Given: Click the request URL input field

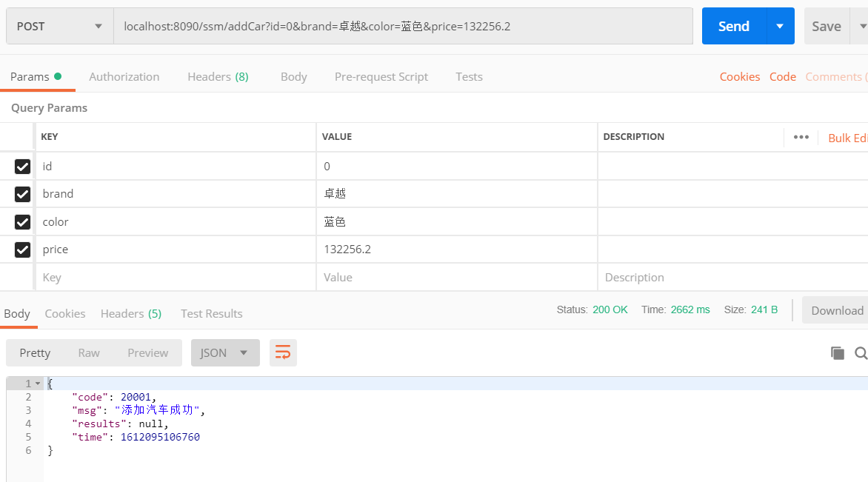Looking at the screenshot, I should coord(403,26).
